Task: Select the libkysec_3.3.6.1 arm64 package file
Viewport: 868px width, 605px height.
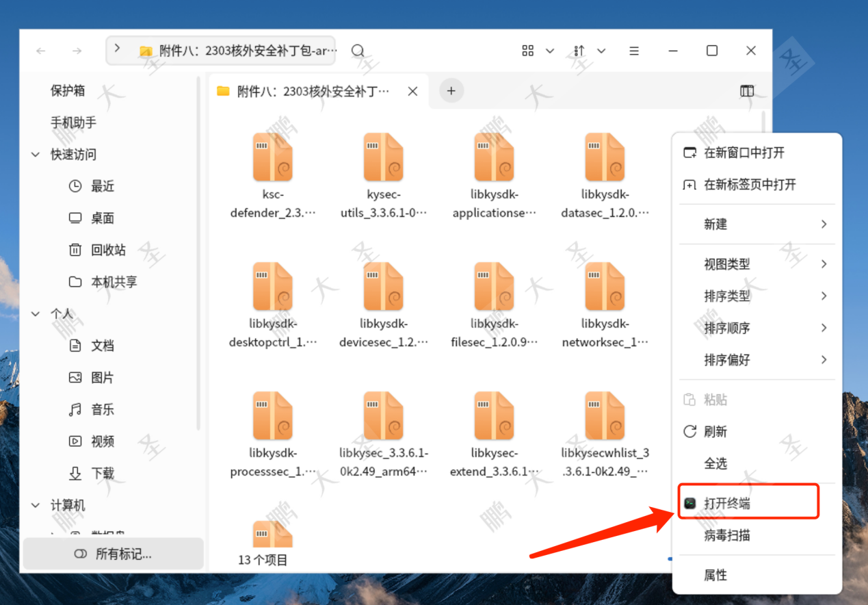Action: [384, 435]
